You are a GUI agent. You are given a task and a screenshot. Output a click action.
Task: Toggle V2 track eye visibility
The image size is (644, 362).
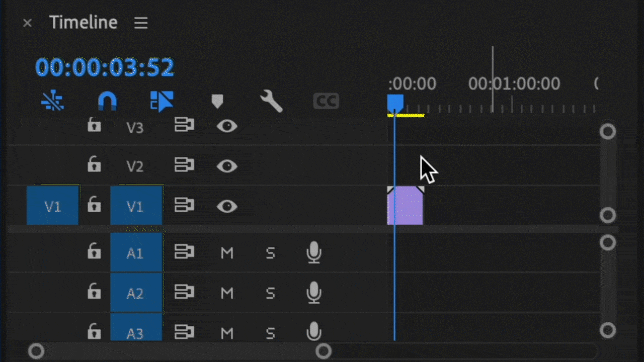point(227,166)
